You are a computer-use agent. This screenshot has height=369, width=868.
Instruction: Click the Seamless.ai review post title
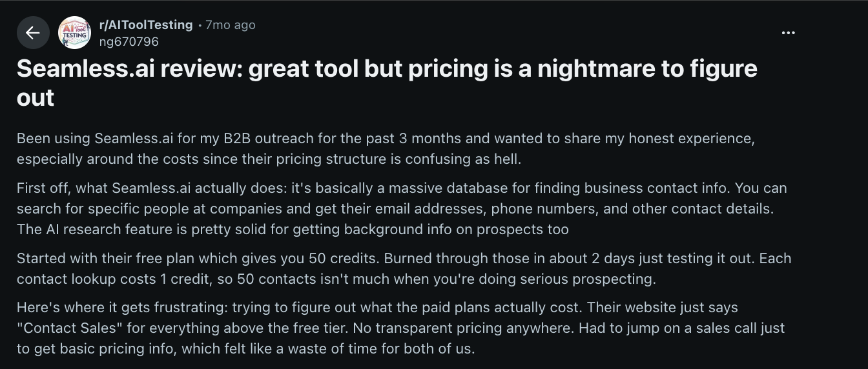coord(386,69)
